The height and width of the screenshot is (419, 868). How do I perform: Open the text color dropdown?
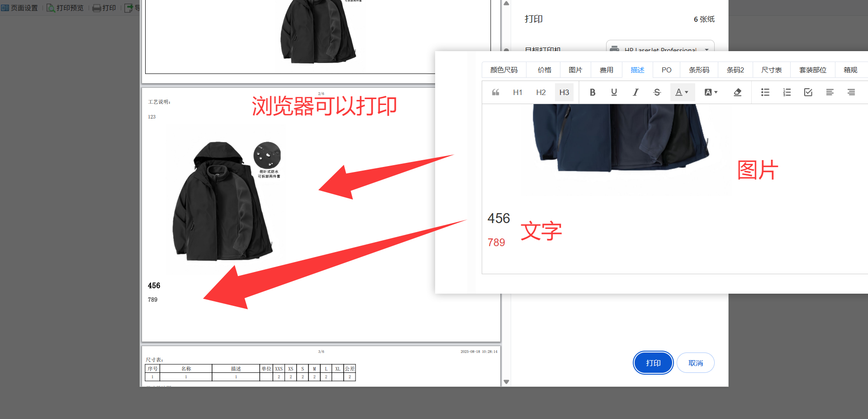tap(682, 92)
